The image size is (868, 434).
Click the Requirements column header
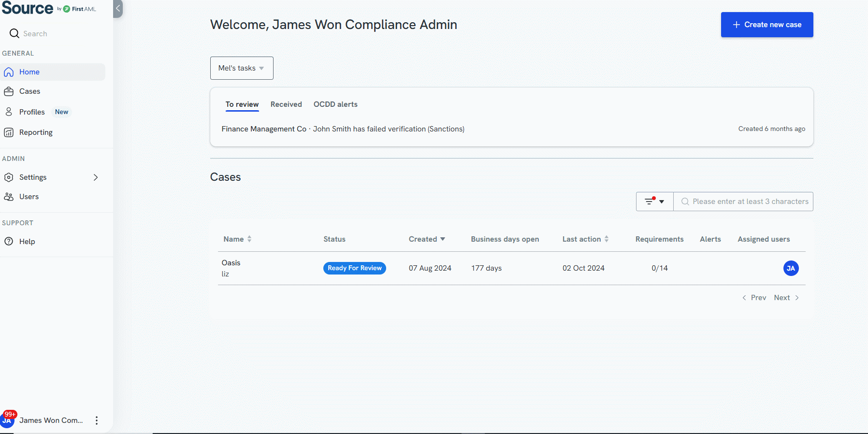[660, 239]
